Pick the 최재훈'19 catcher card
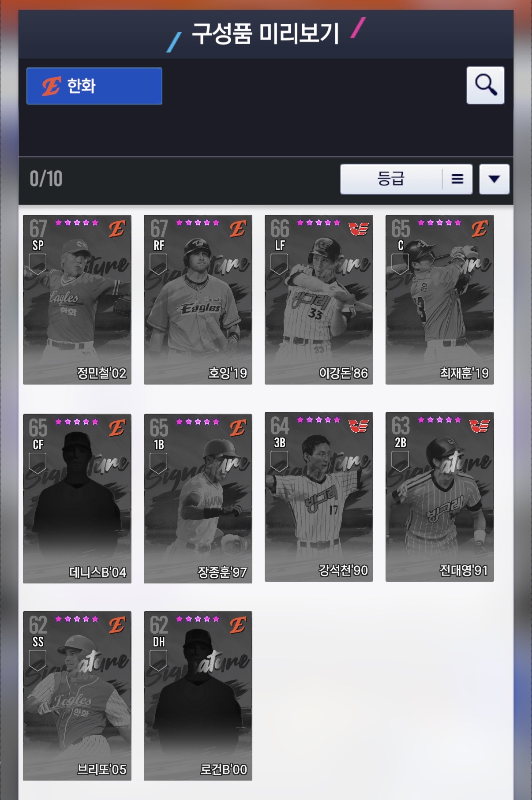 click(x=440, y=299)
